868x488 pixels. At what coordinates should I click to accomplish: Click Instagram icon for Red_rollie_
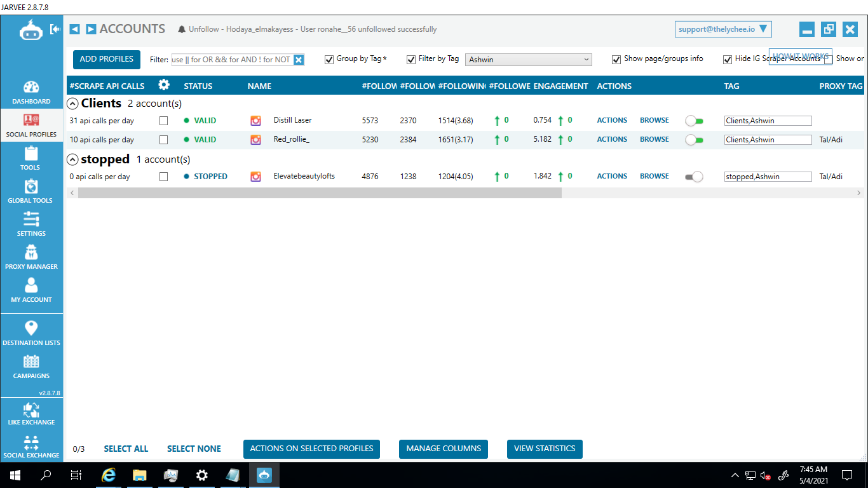(x=255, y=140)
